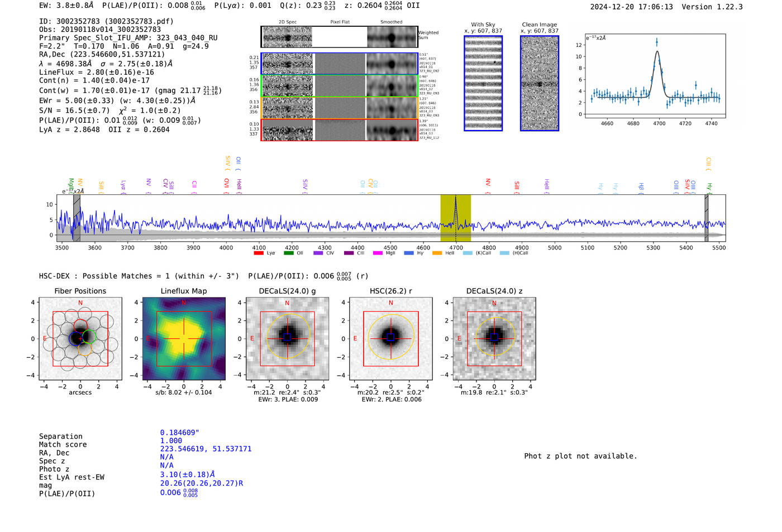
Task: Open the HSC(26.2) r cutout
Action: 391,339
